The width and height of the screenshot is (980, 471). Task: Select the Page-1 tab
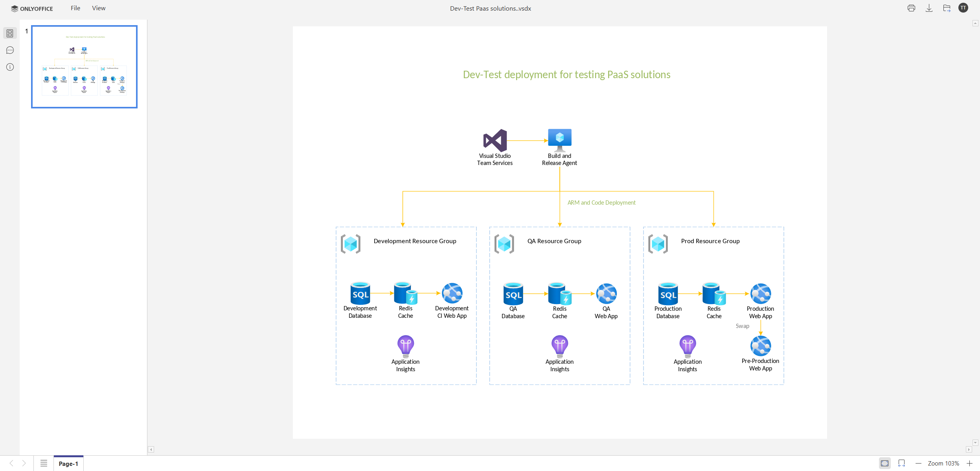(69, 464)
